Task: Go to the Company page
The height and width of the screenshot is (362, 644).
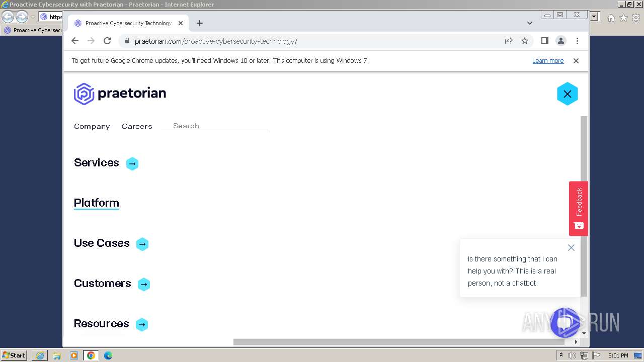Action: coord(92,126)
